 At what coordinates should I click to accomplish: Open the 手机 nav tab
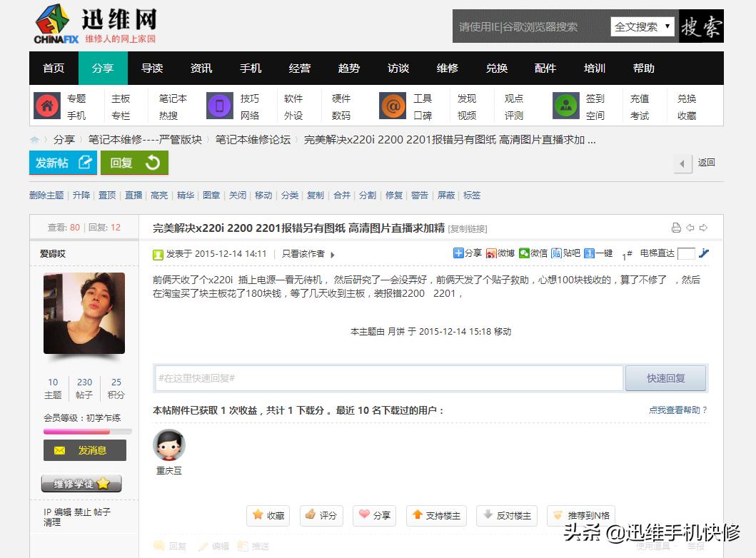click(x=251, y=68)
